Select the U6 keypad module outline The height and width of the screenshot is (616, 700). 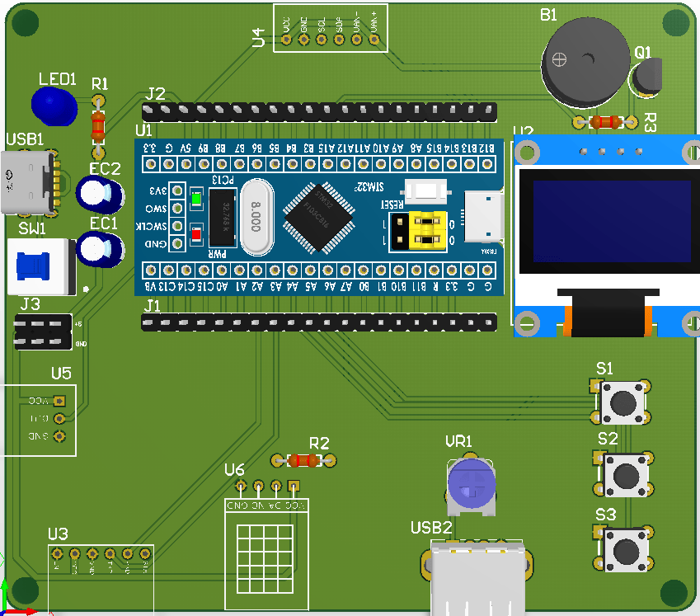(x=266, y=554)
